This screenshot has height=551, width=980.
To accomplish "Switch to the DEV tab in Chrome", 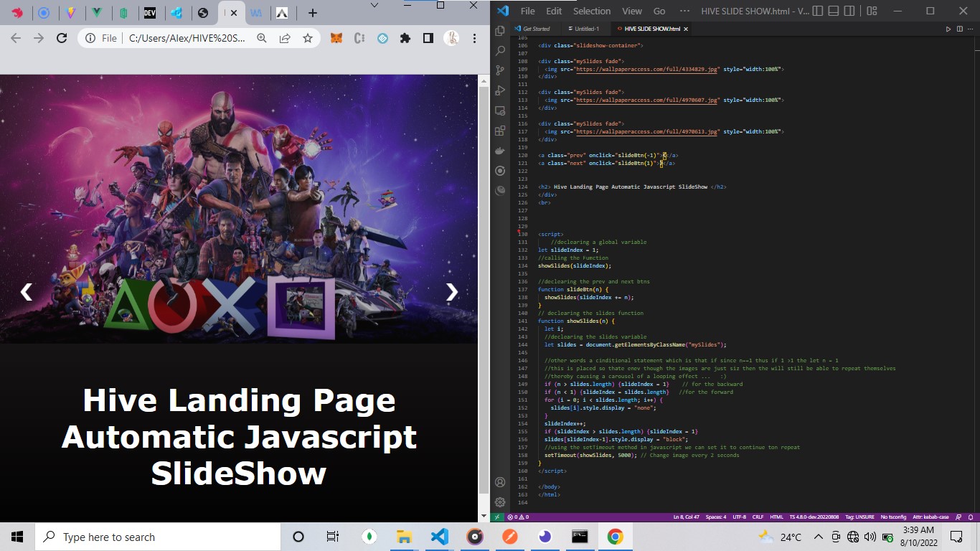I will 149,13.
